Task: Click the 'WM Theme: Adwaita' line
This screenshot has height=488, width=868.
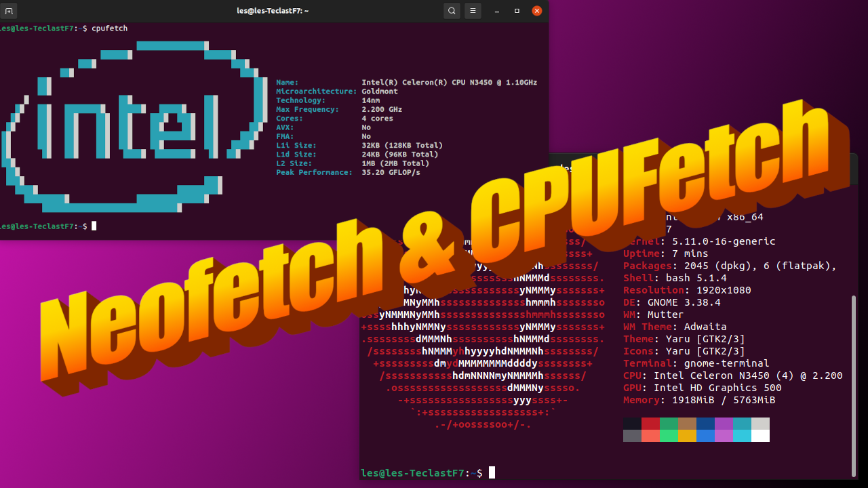Action: [675, 327]
